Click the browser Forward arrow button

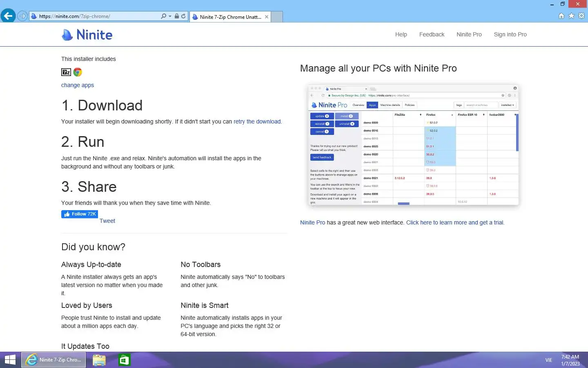click(x=22, y=16)
